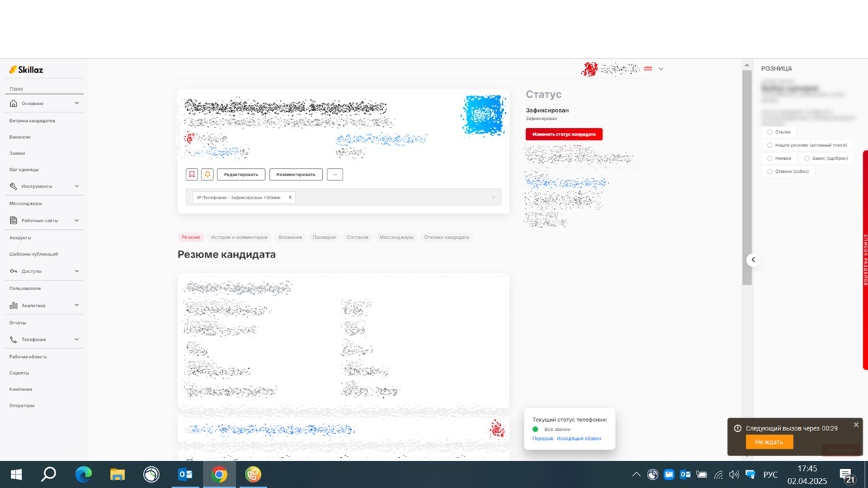Click Изменить статус кандидата button
This screenshot has width=868, height=488.
pos(564,134)
